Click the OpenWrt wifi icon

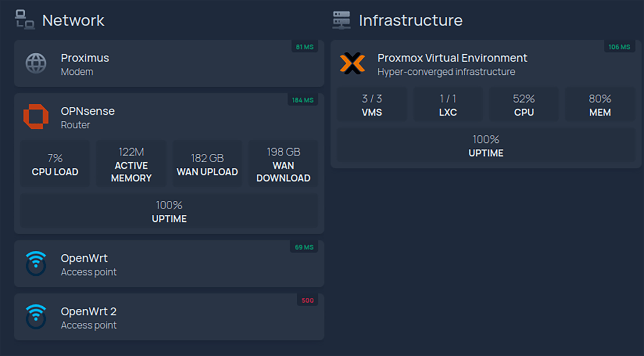(36, 264)
